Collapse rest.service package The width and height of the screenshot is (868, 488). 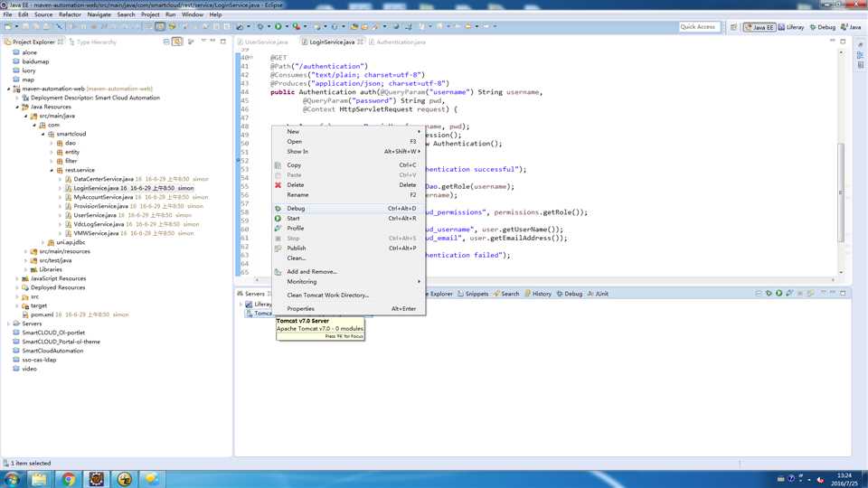(x=52, y=170)
